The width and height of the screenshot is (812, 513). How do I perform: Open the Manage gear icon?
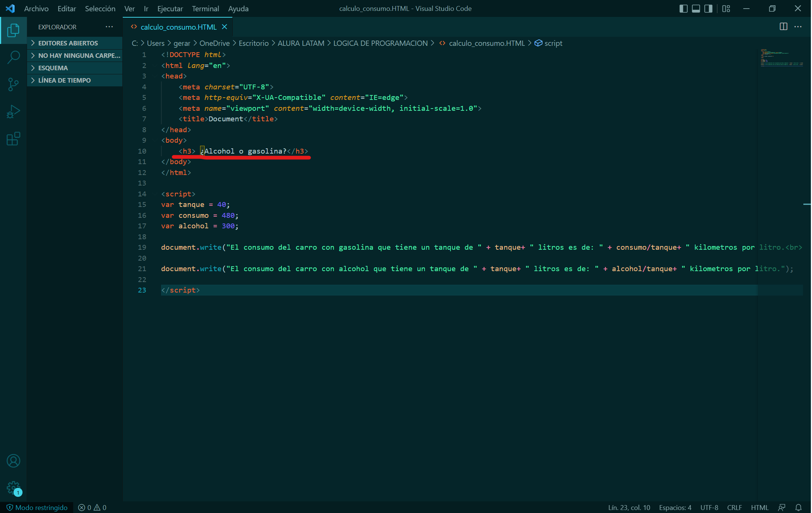tap(14, 488)
